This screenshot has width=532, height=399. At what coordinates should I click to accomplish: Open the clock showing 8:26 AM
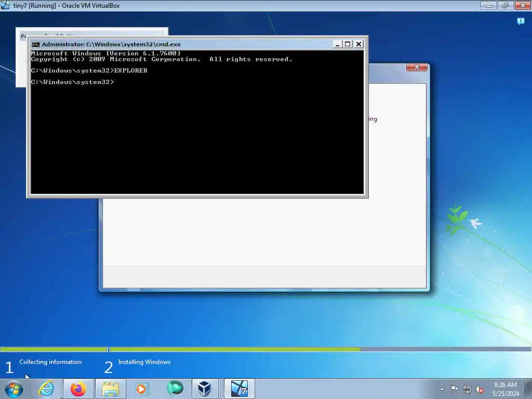[505, 385]
